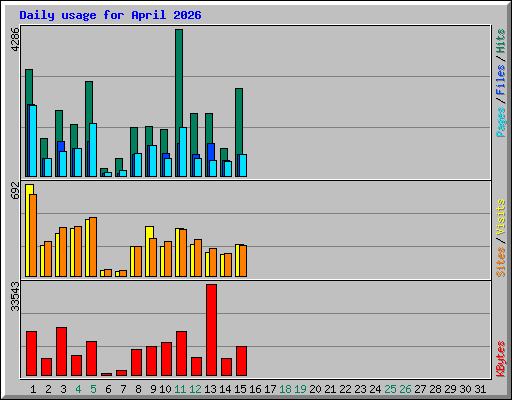This screenshot has width=512, height=400.
Task: Click the green day label 26
Action: 405,389
